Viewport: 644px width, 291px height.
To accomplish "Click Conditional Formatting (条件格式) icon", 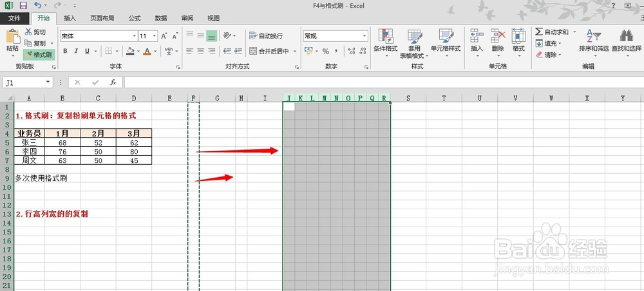I will click(386, 35).
